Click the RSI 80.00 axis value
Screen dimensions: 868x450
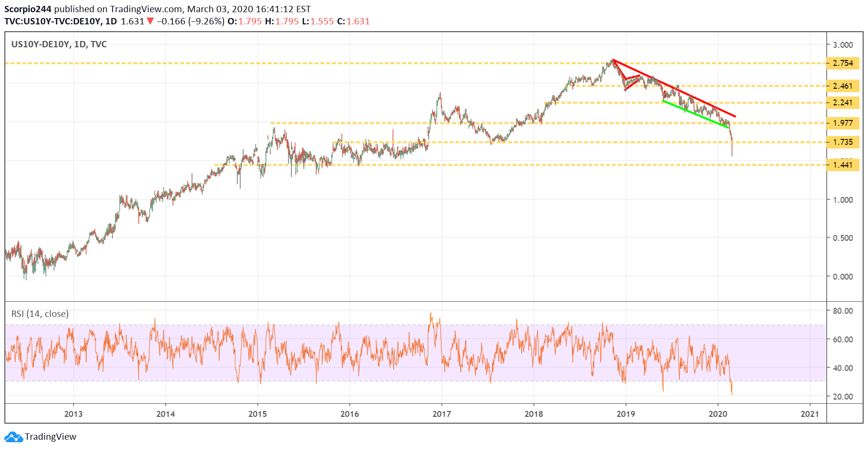(x=843, y=311)
